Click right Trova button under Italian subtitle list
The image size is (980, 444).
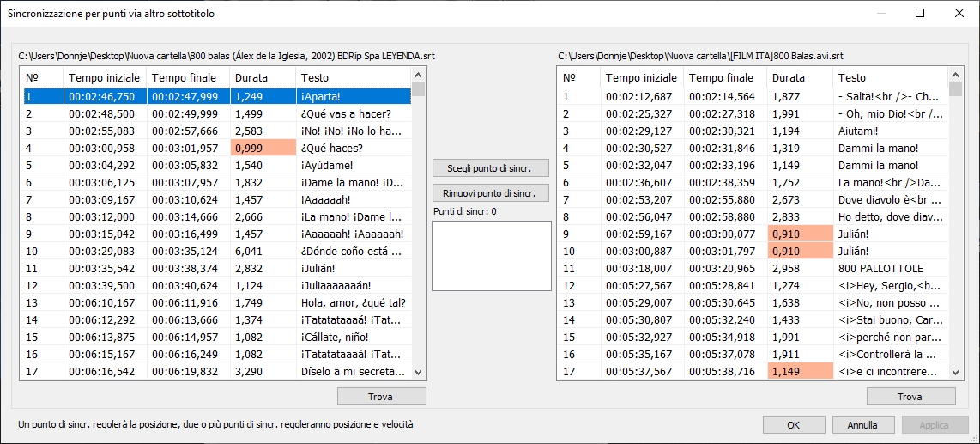point(910,397)
